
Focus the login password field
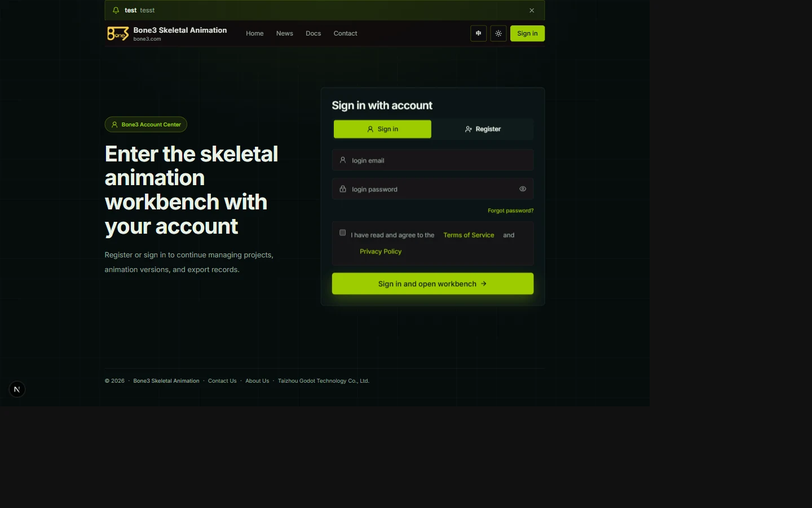pyautogui.click(x=433, y=189)
